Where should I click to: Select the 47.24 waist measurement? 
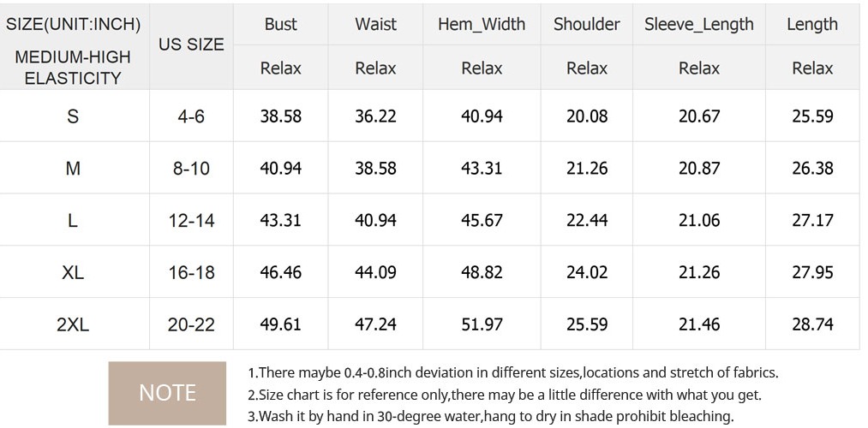click(375, 324)
